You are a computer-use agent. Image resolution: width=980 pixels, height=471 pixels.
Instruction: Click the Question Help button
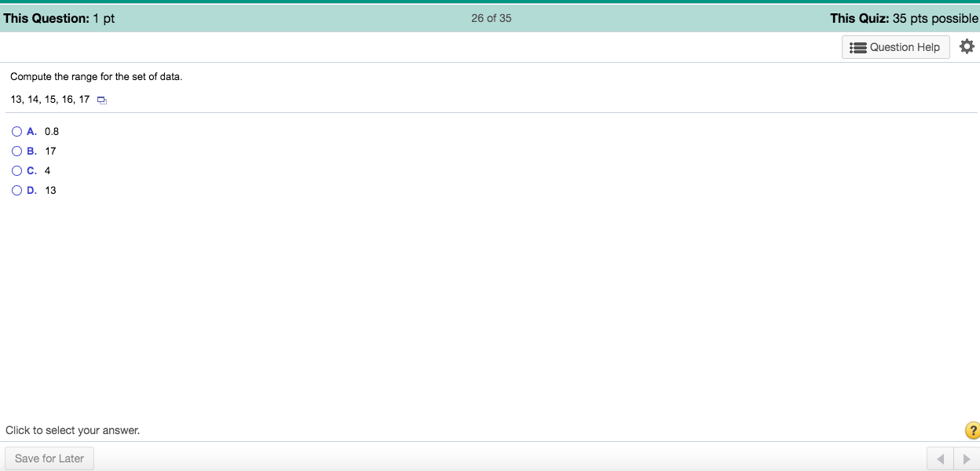point(896,47)
